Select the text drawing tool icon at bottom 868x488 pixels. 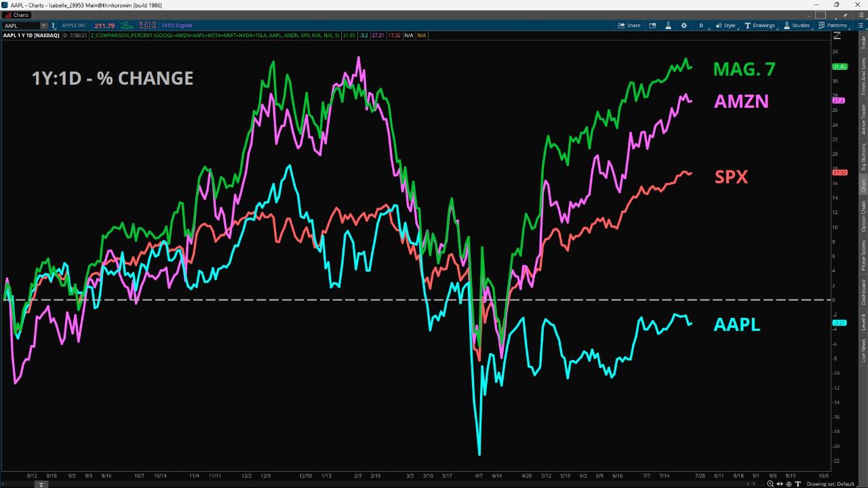pos(797,484)
